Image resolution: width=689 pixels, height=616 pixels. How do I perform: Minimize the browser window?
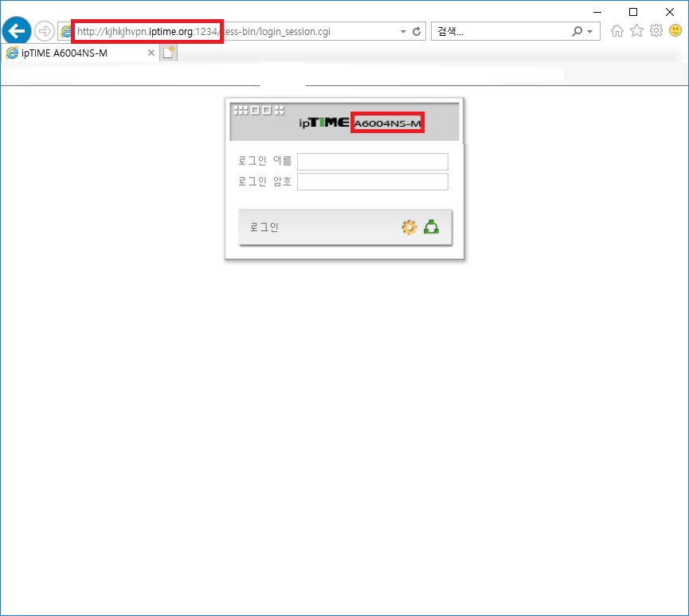pyautogui.click(x=597, y=12)
